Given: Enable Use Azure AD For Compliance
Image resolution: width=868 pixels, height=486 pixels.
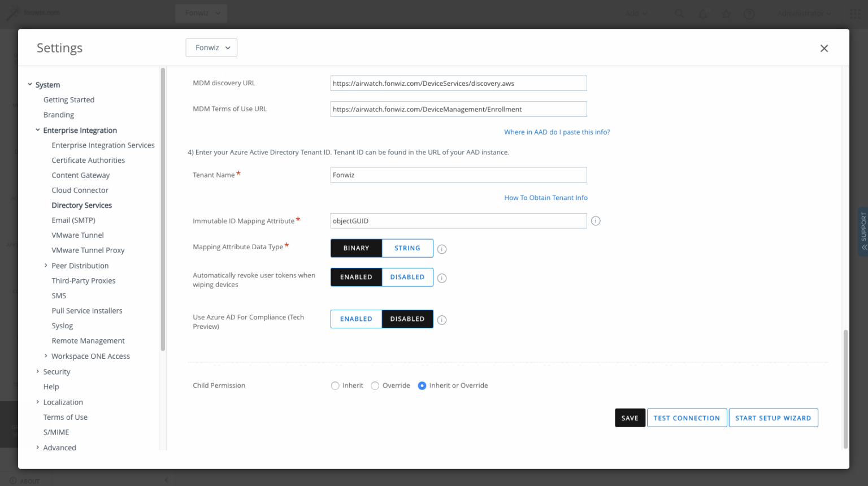Looking at the screenshot, I should [x=356, y=319].
